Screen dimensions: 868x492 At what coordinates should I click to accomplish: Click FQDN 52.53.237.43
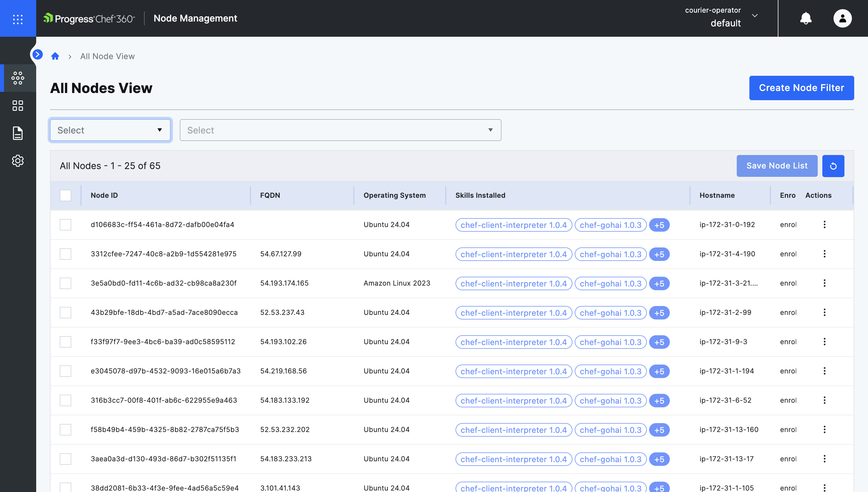coord(282,312)
